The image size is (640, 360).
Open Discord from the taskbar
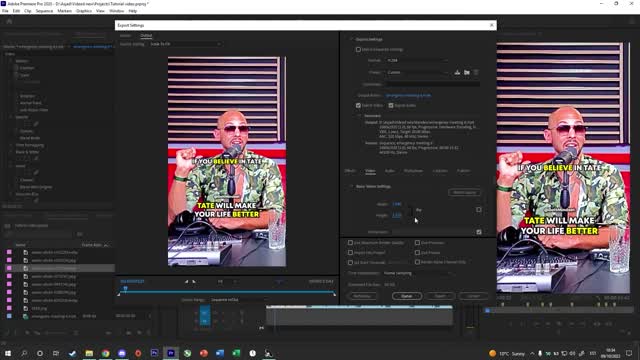[x=122, y=353]
